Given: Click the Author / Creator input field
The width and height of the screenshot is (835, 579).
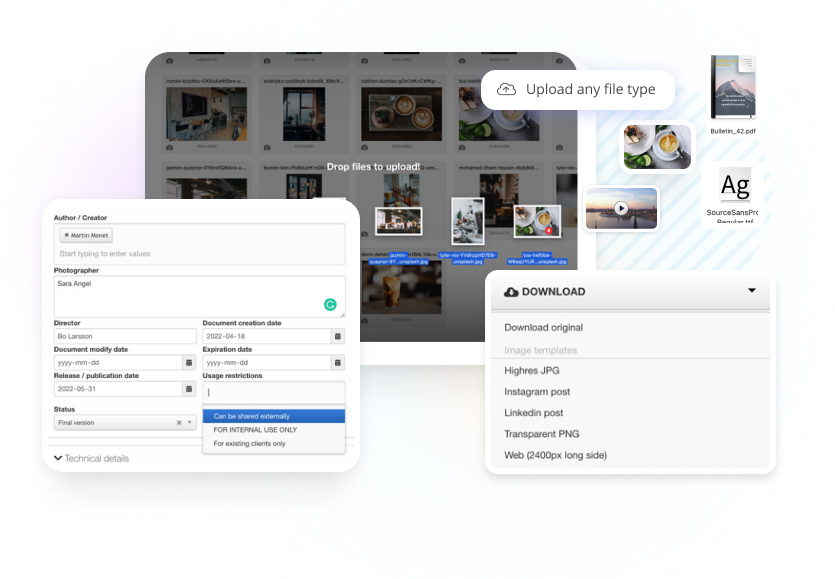Looking at the screenshot, I should [x=199, y=244].
